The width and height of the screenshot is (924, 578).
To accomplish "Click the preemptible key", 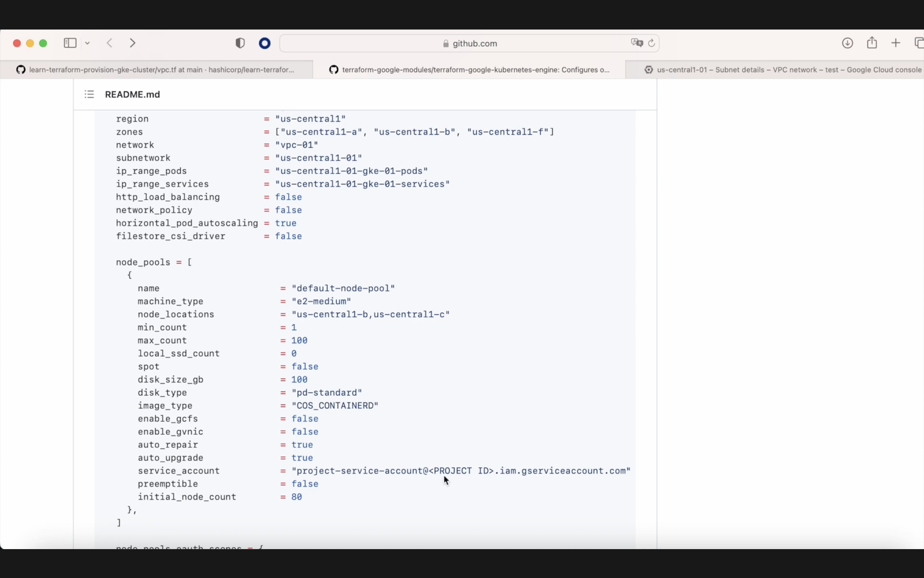I will (168, 484).
